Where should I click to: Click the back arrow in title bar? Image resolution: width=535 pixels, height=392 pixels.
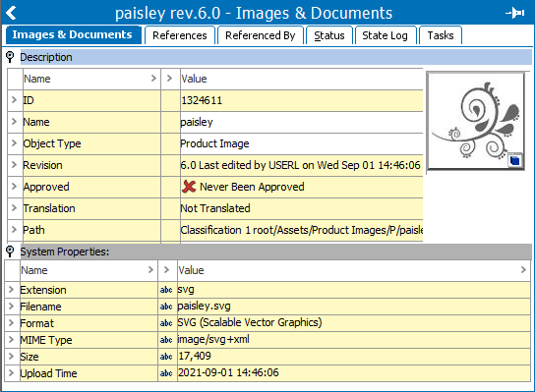tap(11, 13)
